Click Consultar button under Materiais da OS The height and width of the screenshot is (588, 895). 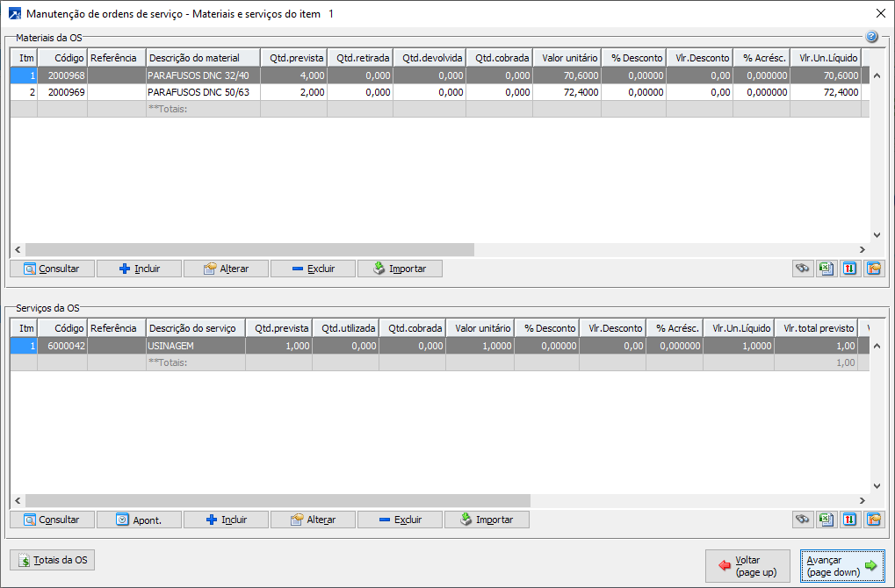[x=53, y=269]
